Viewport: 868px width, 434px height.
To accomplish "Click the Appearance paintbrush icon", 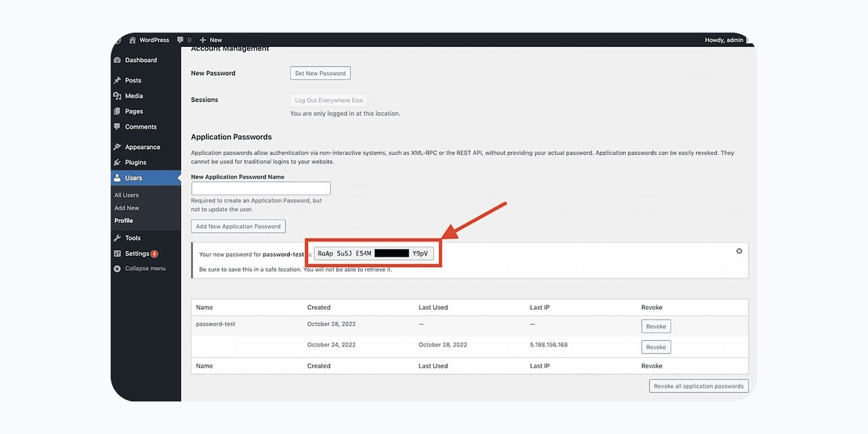I will click(x=117, y=147).
